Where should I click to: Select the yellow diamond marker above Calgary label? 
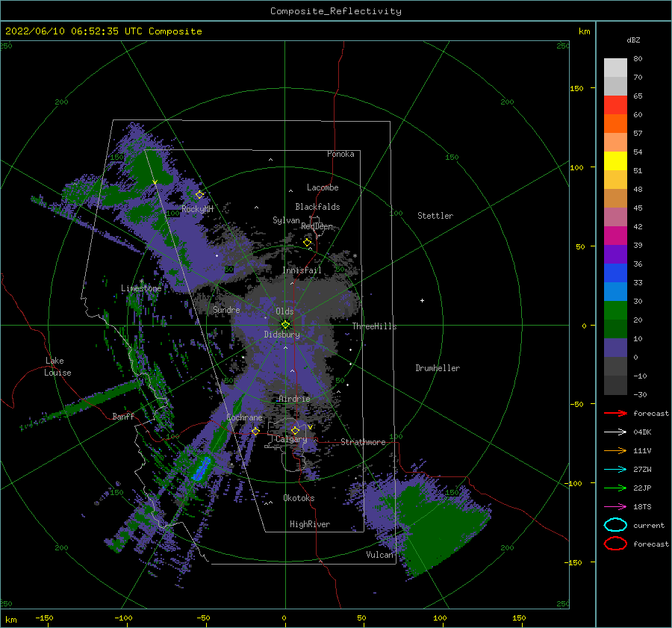point(295,430)
